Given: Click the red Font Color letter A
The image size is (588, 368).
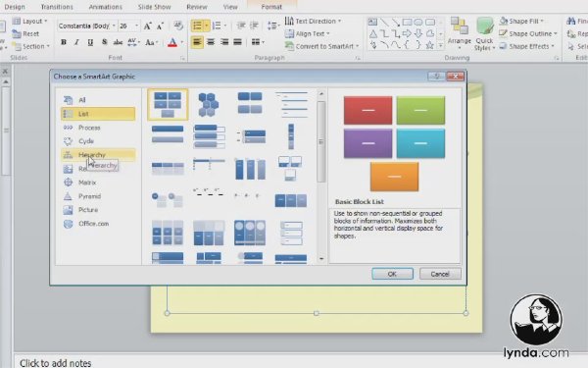Looking at the screenshot, I should pyautogui.click(x=172, y=42).
